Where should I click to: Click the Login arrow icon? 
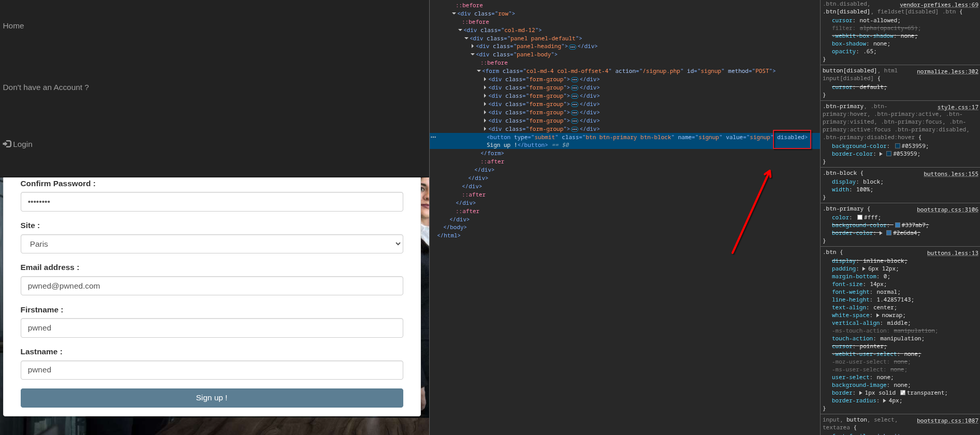7,144
